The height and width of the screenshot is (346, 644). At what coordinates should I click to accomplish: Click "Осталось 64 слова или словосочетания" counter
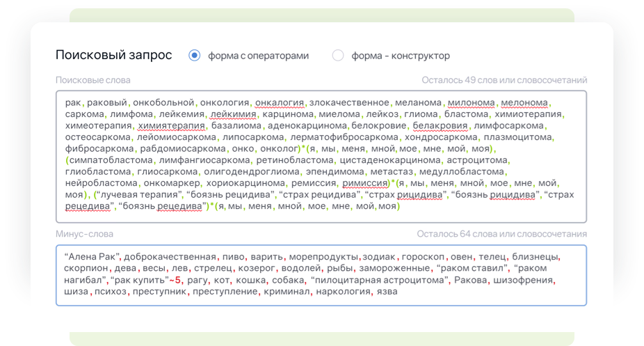[502, 234]
